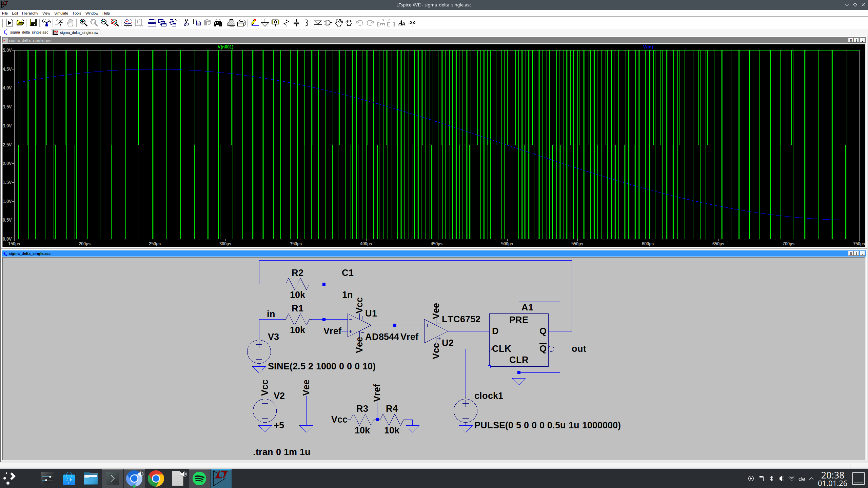Add text using the Aa icon
The width and height of the screenshot is (868, 488).
401,23
